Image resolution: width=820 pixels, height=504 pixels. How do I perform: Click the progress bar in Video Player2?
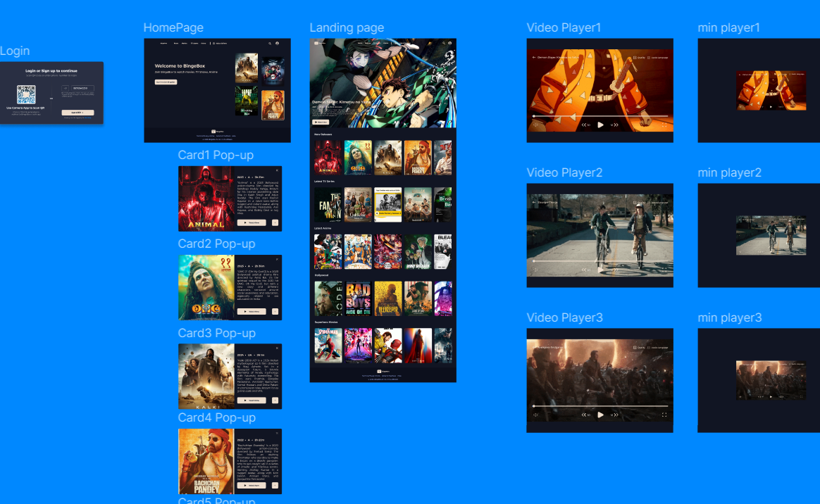click(600, 260)
